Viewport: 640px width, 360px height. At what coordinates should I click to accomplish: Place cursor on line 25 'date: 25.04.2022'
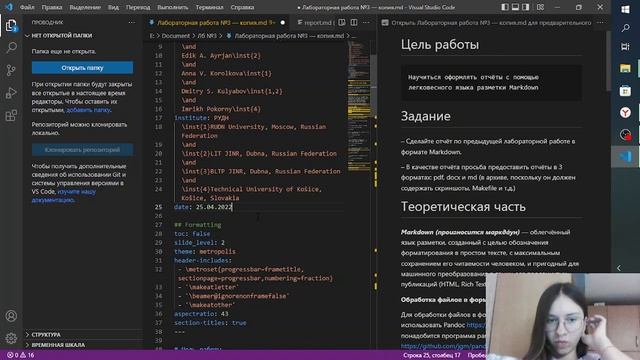203,207
